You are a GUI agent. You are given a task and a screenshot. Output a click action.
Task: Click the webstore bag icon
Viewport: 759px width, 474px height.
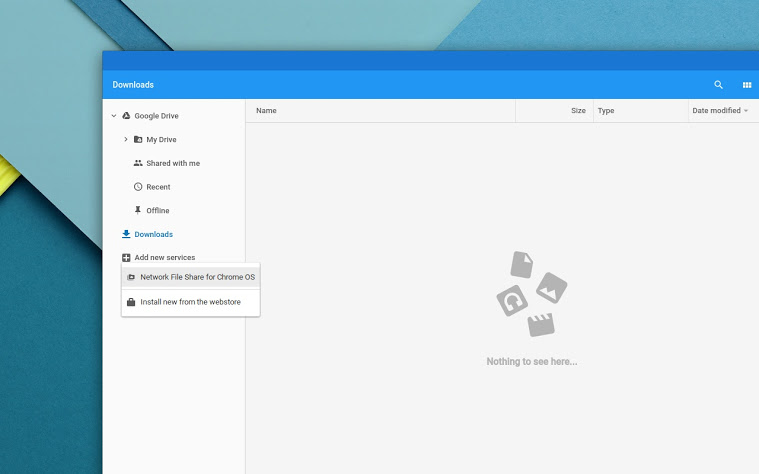(x=131, y=302)
